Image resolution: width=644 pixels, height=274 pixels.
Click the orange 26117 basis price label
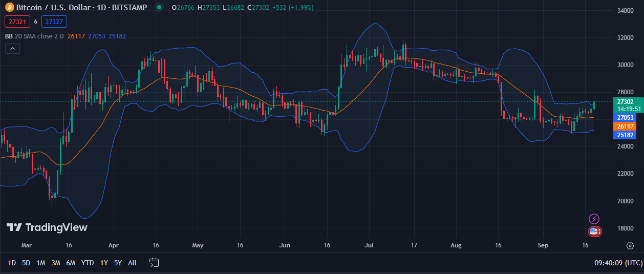tap(626, 127)
